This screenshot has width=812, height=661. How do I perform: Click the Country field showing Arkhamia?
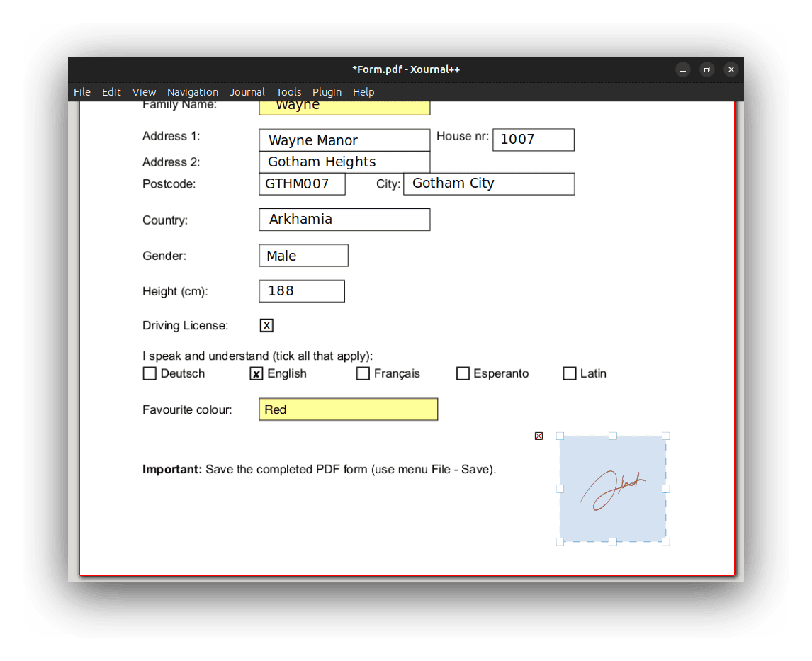tap(344, 220)
